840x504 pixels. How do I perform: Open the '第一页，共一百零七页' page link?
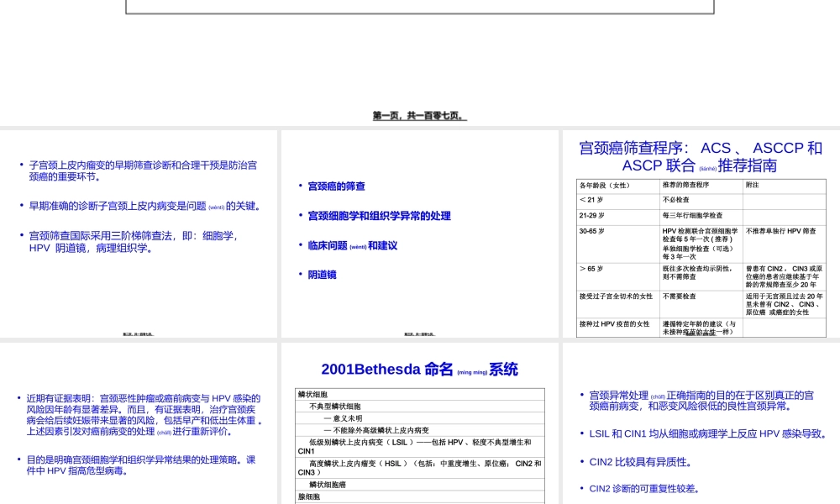pos(417,115)
